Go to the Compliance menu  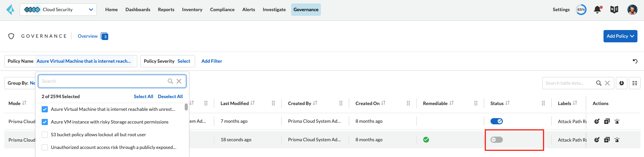click(x=222, y=10)
